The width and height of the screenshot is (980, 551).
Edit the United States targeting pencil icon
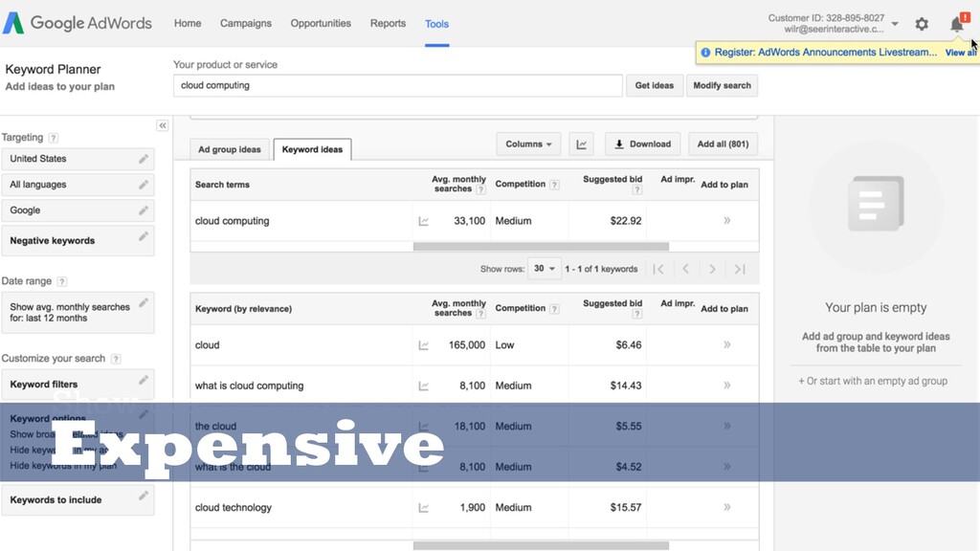[144, 159]
